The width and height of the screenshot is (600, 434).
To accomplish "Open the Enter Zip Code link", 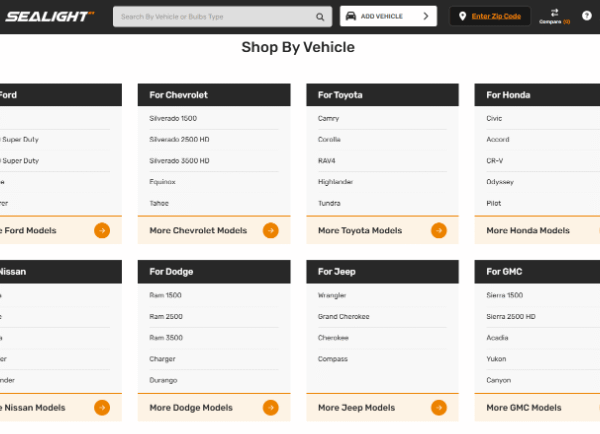I will (x=496, y=16).
